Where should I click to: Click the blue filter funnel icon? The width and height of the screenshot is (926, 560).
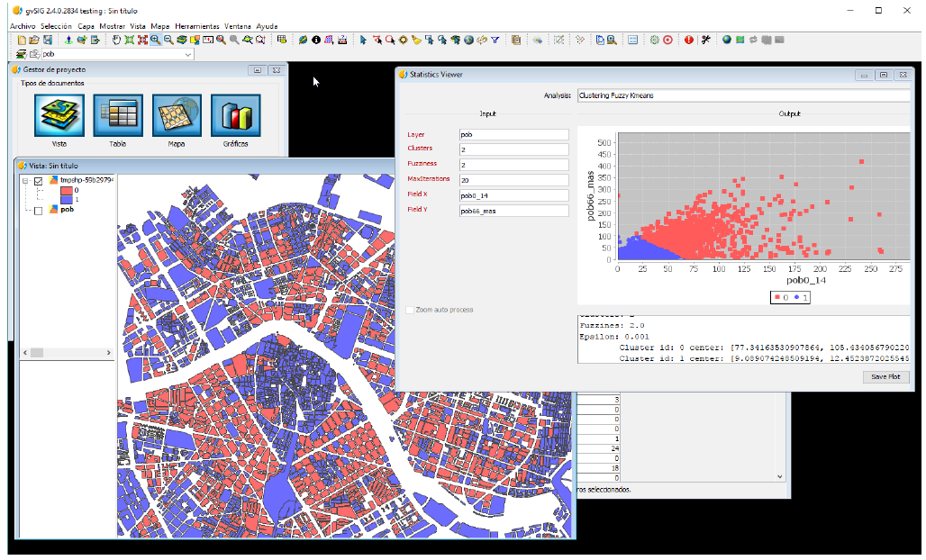point(495,40)
